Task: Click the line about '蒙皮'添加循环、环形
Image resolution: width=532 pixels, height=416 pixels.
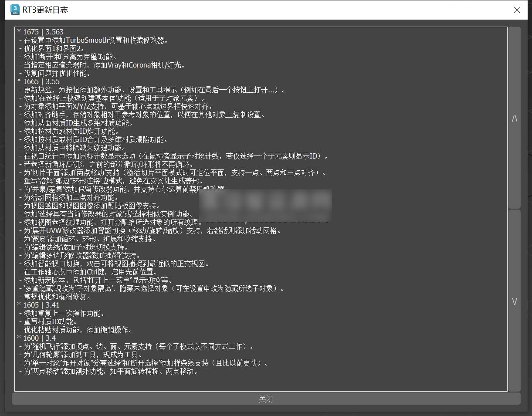Action: point(88,239)
